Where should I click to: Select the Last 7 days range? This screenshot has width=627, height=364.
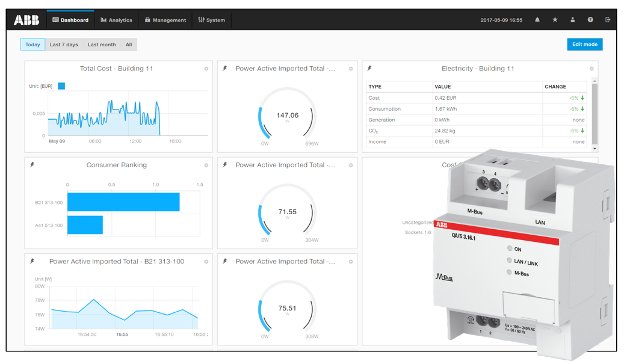[64, 45]
